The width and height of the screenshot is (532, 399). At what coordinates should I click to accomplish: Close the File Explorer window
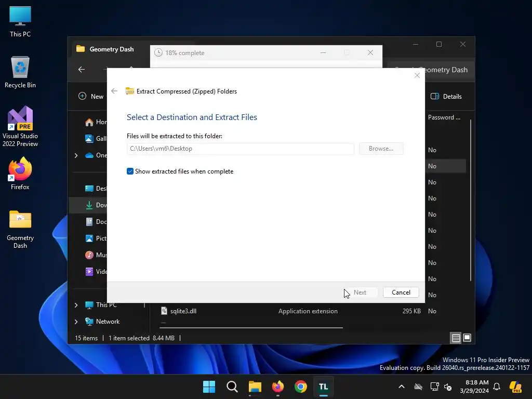pos(463,45)
